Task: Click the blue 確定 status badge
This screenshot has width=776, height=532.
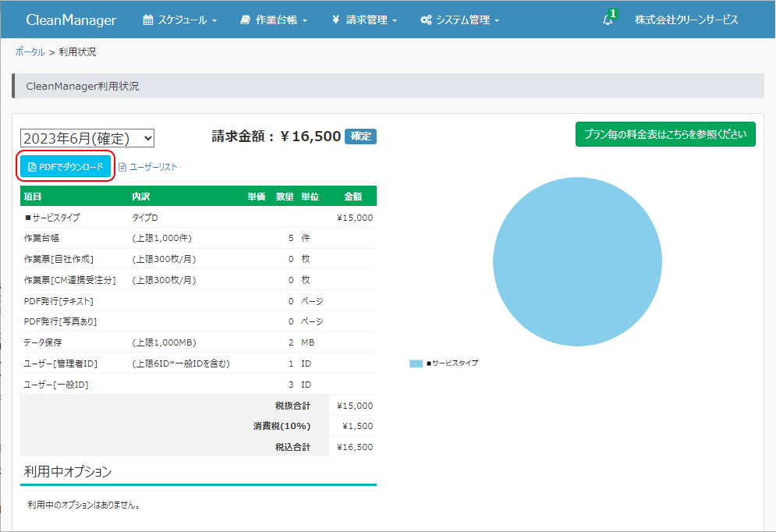Action: pyautogui.click(x=360, y=137)
